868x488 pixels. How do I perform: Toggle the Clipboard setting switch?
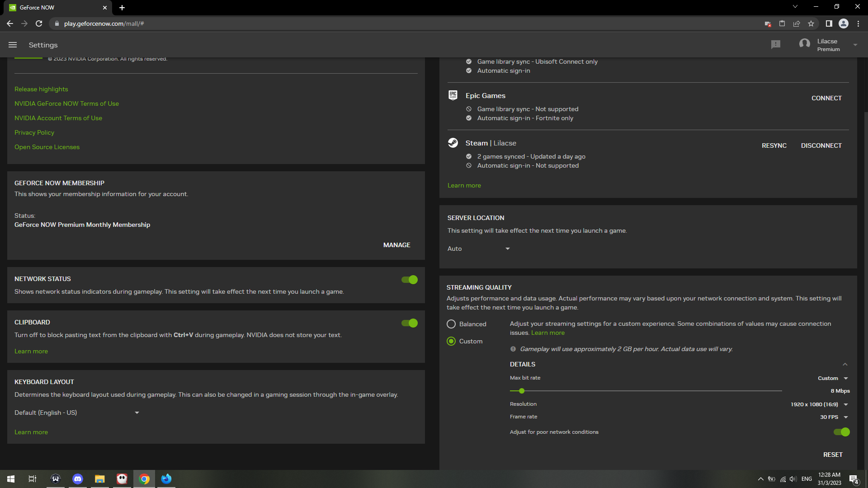tap(410, 323)
